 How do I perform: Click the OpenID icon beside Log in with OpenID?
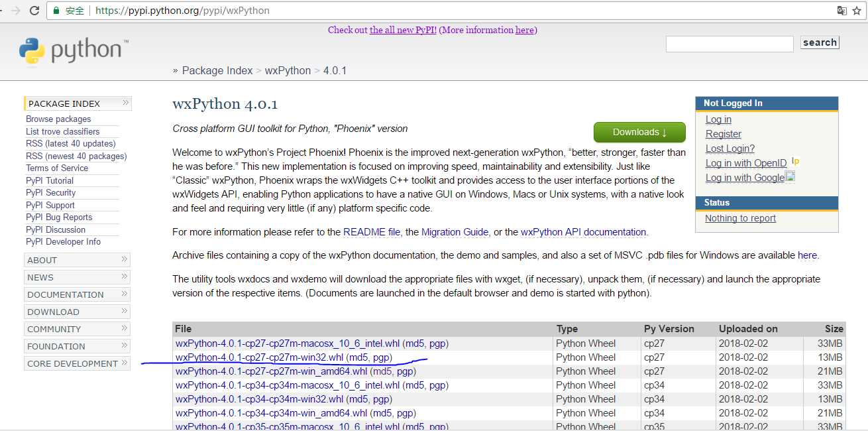coord(796,161)
